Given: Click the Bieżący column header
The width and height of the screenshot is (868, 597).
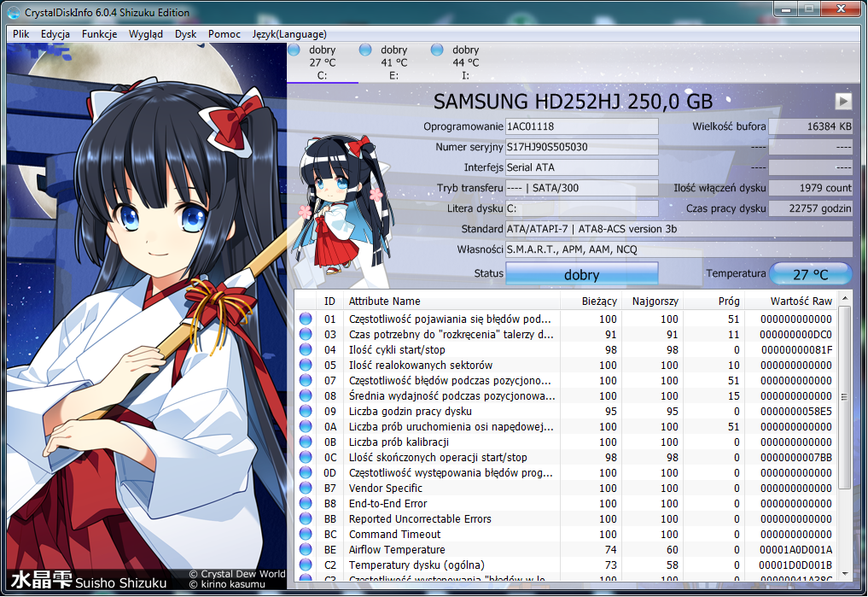Looking at the screenshot, I should pos(591,301).
